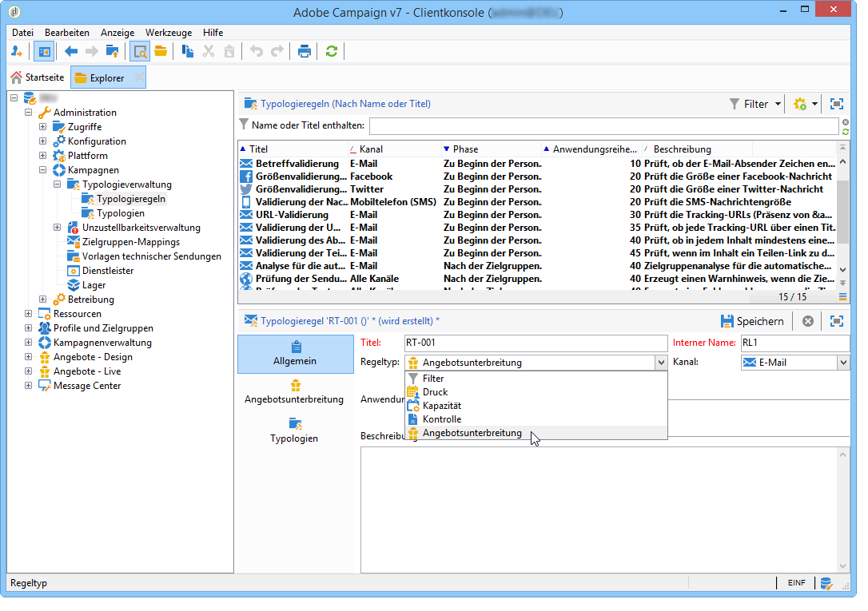Click the Titel input field RT-001
This screenshot has width=868, height=611.
point(536,343)
